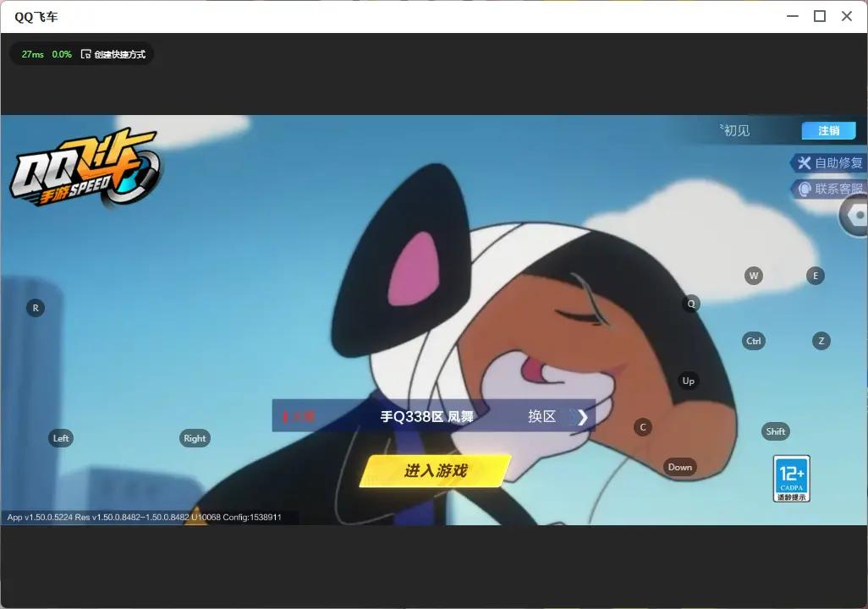The width and height of the screenshot is (868, 609).
Task: Click the R key overlay button
Action: click(36, 308)
